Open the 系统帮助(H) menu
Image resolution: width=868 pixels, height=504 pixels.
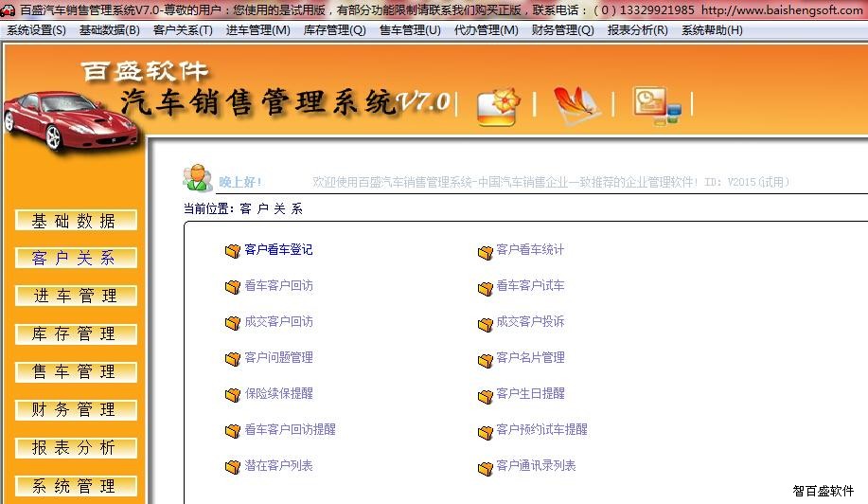(712, 30)
